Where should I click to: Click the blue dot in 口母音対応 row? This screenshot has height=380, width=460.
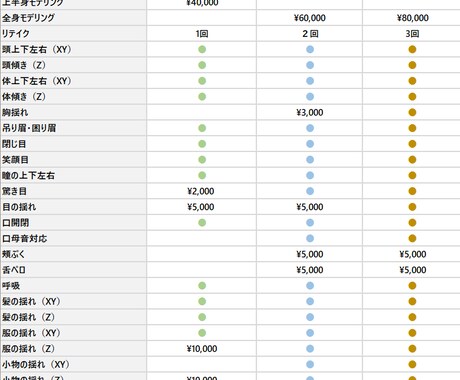tap(310, 238)
